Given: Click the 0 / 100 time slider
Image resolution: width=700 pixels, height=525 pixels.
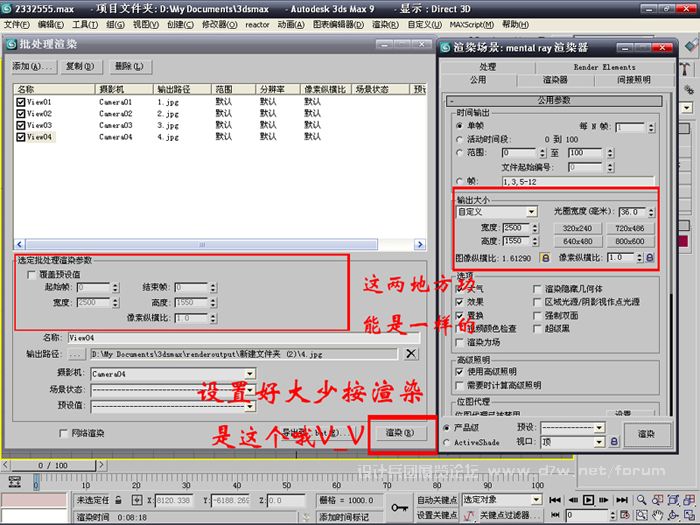Looking at the screenshot, I should coord(53,466).
